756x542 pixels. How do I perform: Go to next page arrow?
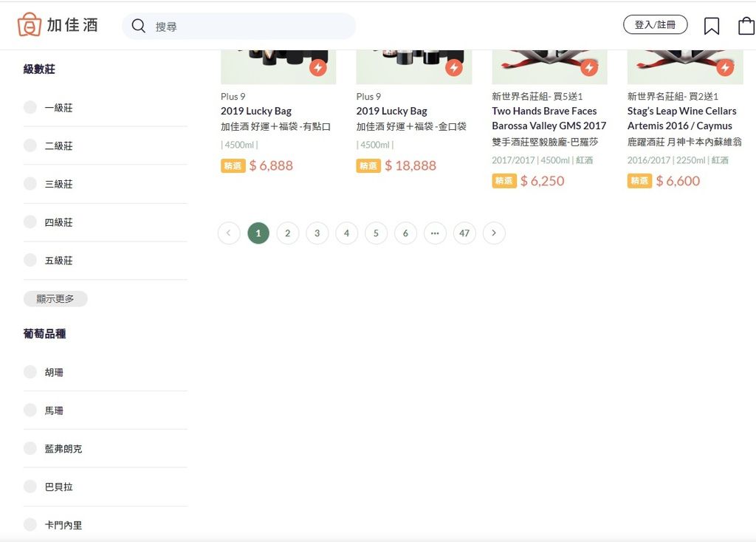[x=494, y=233]
